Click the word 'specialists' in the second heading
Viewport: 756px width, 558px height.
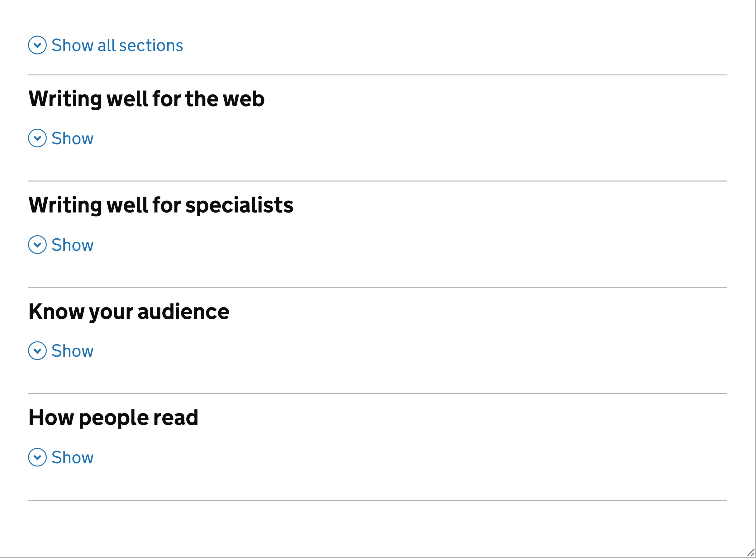(x=239, y=205)
